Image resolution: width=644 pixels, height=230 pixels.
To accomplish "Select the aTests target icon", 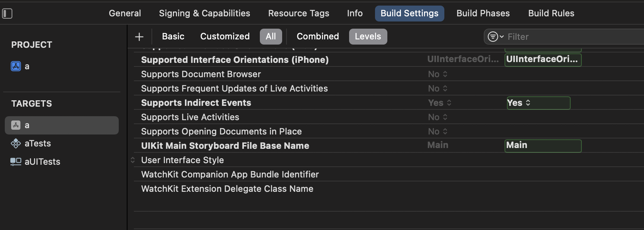I will point(16,143).
